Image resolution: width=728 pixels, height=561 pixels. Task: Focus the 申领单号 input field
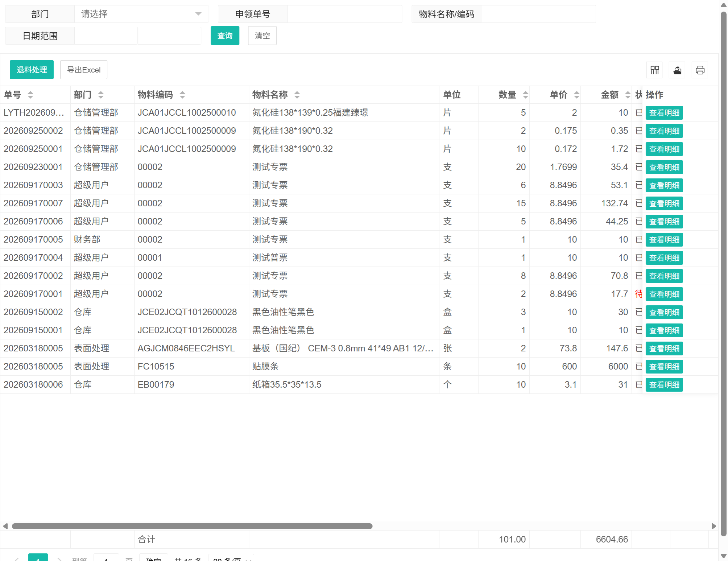click(344, 14)
